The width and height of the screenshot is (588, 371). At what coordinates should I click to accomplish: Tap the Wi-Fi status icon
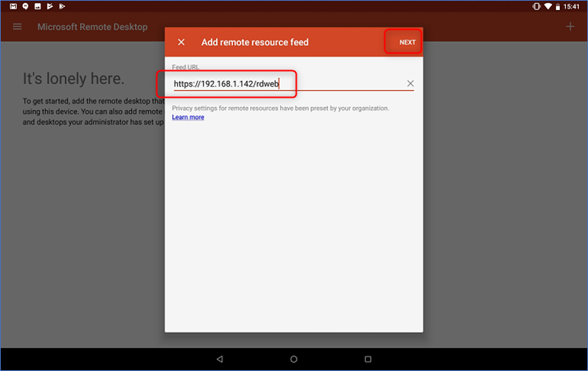pyautogui.click(x=548, y=6)
